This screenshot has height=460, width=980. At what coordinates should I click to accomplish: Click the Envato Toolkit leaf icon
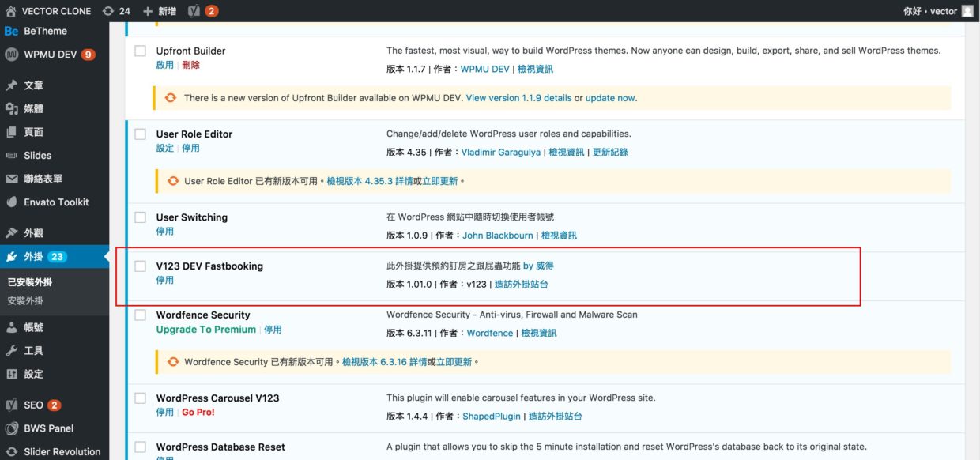[x=11, y=202]
